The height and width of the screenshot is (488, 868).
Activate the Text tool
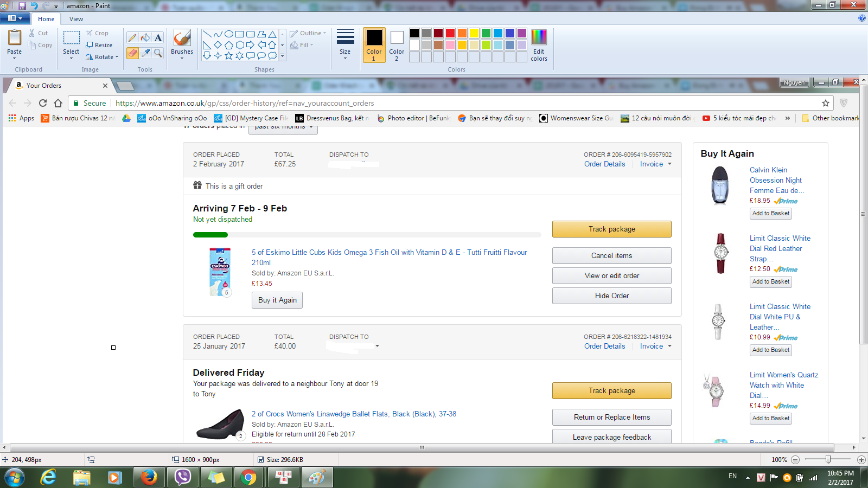click(x=158, y=37)
